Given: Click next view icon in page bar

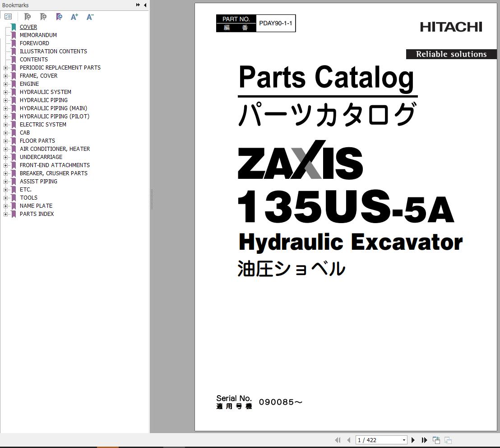Looking at the screenshot, I should pos(448,440).
